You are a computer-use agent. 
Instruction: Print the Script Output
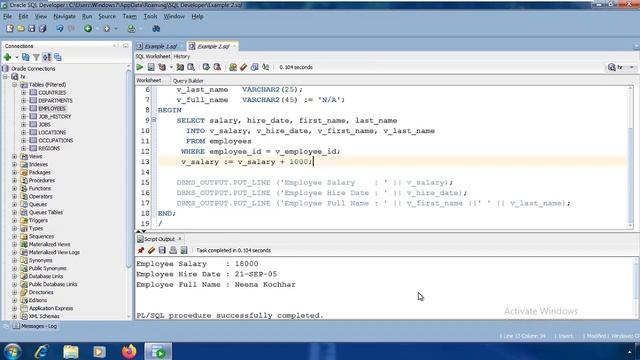point(173,250)
